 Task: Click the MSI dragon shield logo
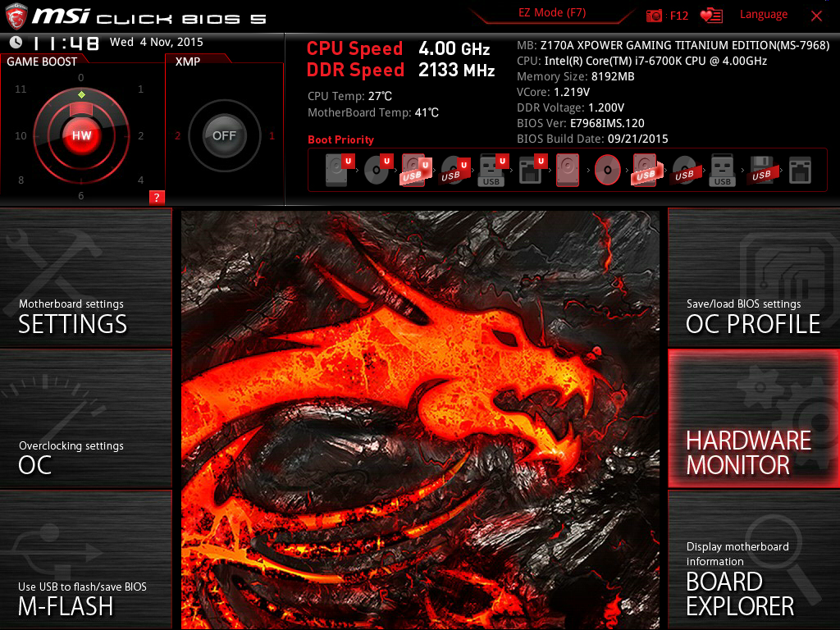pyautogui.click(x=15, y=16)
